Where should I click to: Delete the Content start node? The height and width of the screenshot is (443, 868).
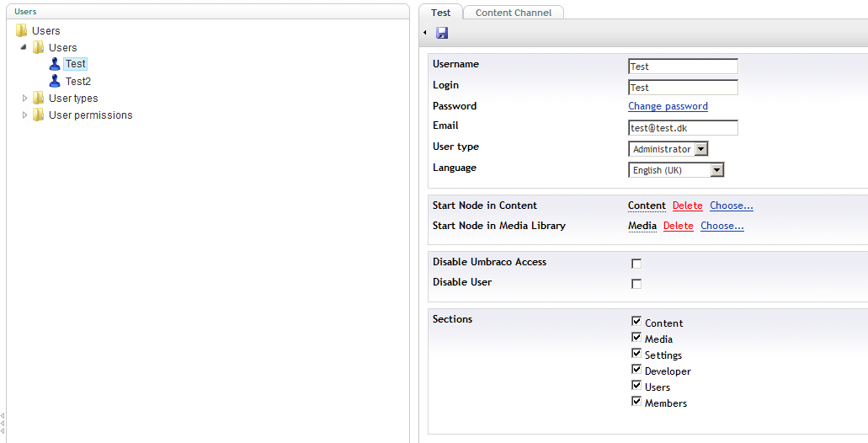(687, 205)
